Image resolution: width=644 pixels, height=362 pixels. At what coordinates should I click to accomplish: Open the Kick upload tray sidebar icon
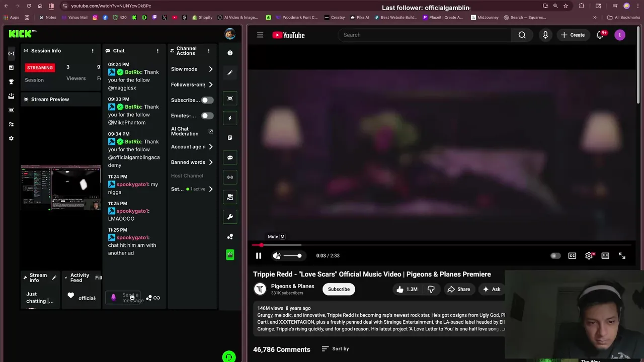[11, 96]
